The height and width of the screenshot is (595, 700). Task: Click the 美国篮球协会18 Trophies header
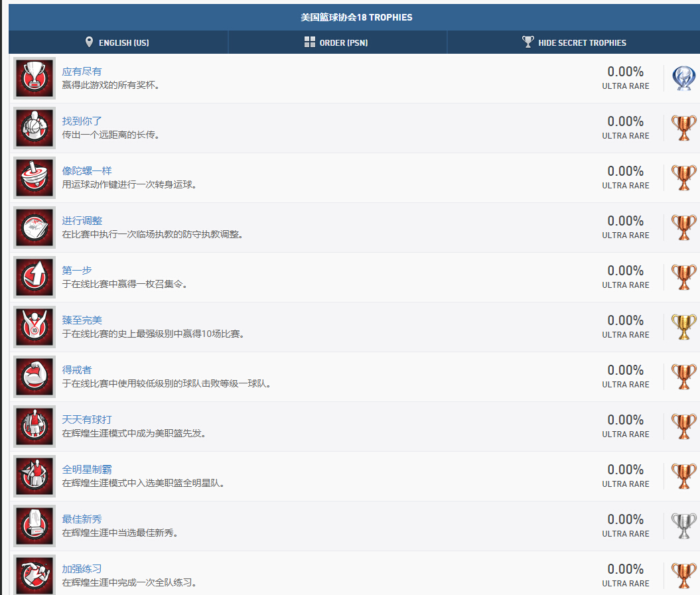pos(356,17)
